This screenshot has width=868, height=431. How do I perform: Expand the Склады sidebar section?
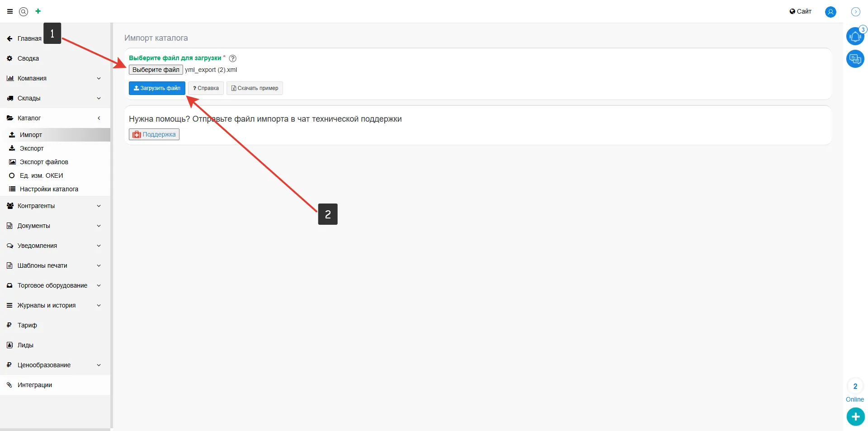click(x=54, y=98)
